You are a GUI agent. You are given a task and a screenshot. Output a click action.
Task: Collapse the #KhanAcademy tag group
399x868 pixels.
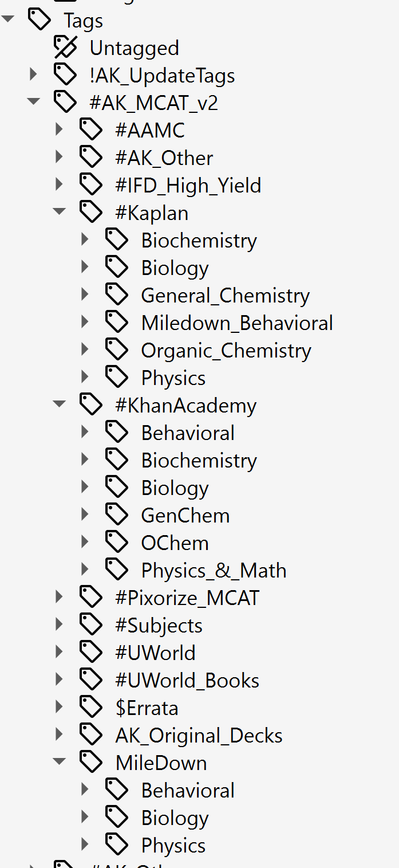pyautogui.click(x=59, y=404)
